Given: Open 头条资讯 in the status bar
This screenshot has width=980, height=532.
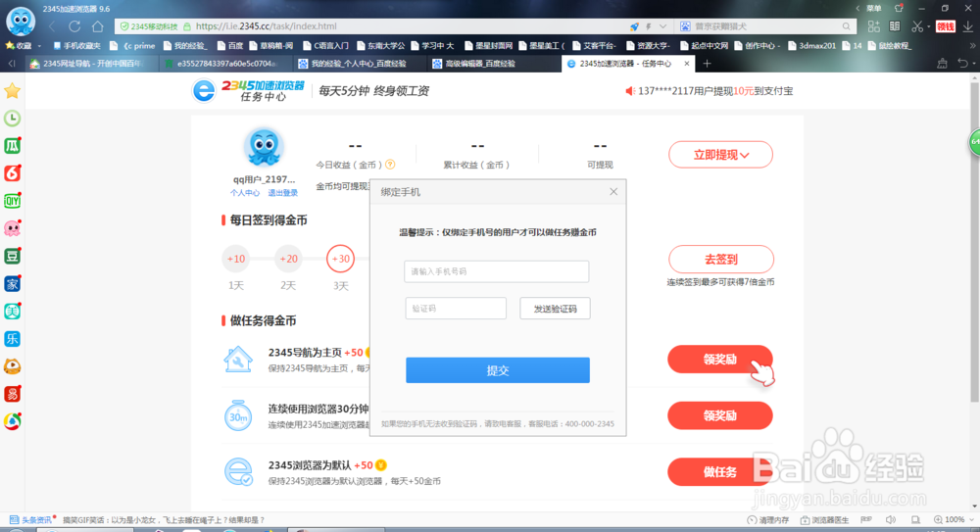Looking at the screenshot, I should tap(30, 519).
